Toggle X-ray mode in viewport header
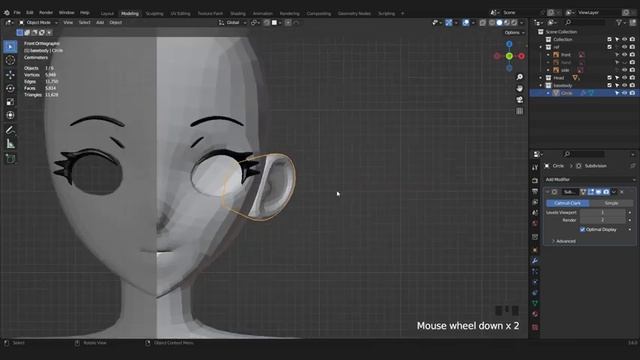The height and width of the screenshot is (360, 640). click(x=482, y=22)
